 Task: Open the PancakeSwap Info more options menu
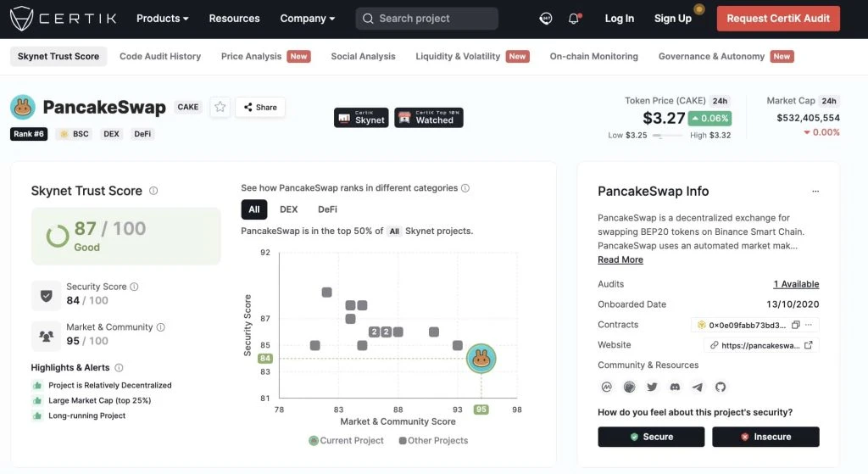coord(815,192)
